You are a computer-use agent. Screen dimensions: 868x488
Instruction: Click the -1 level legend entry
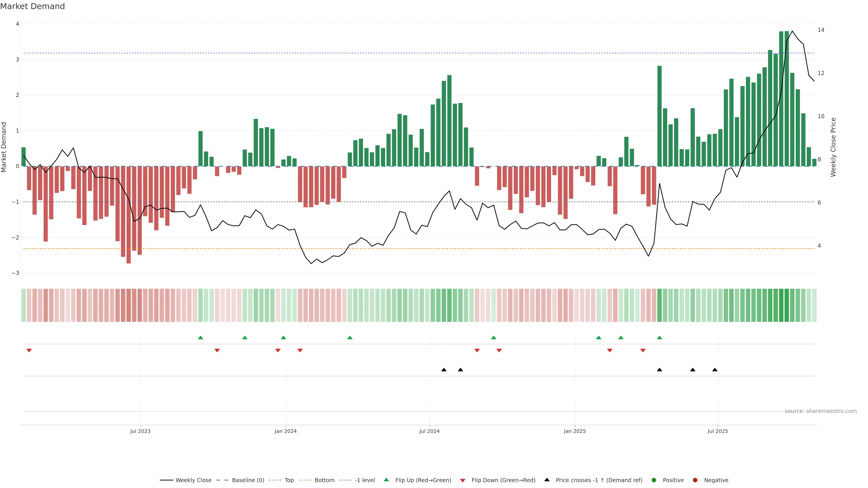pos(365,480)
